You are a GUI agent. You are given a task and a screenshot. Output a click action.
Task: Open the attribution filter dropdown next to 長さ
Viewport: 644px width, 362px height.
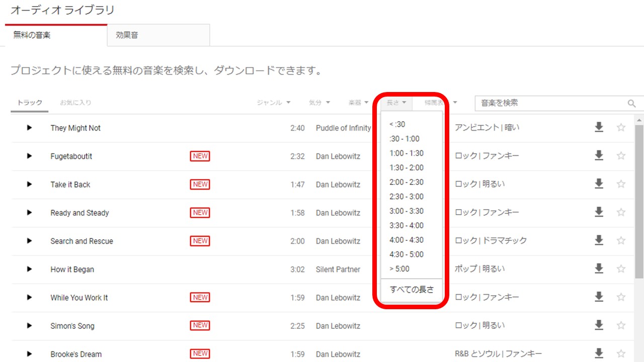[x=441, y=103]
